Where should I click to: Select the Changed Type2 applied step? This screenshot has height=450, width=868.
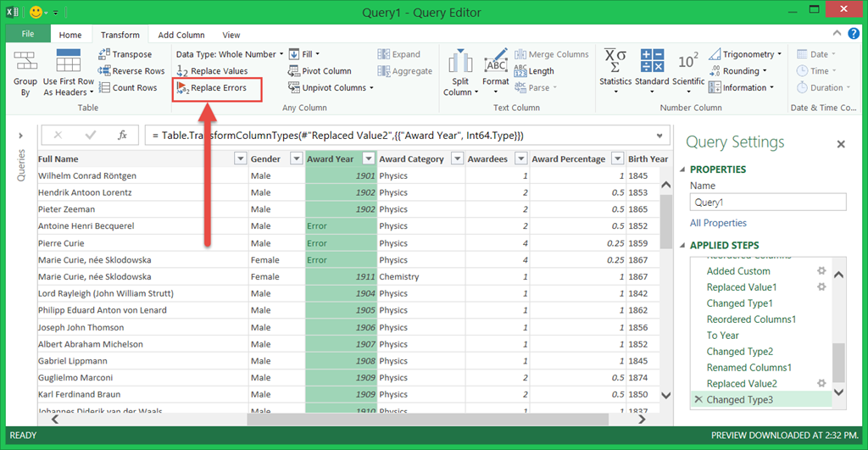coord(739,352)
